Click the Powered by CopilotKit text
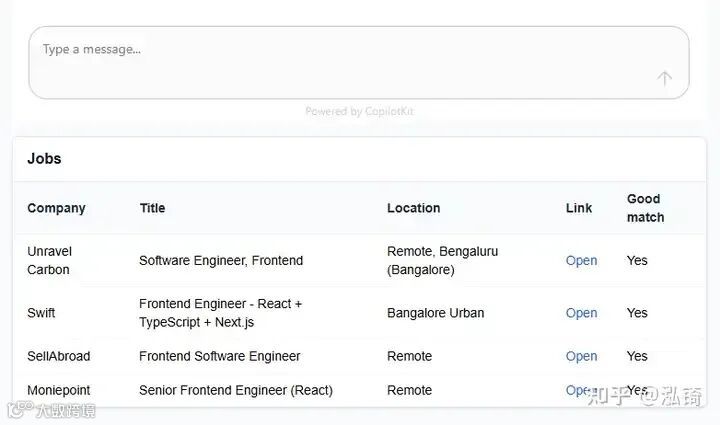 (359, 112)
